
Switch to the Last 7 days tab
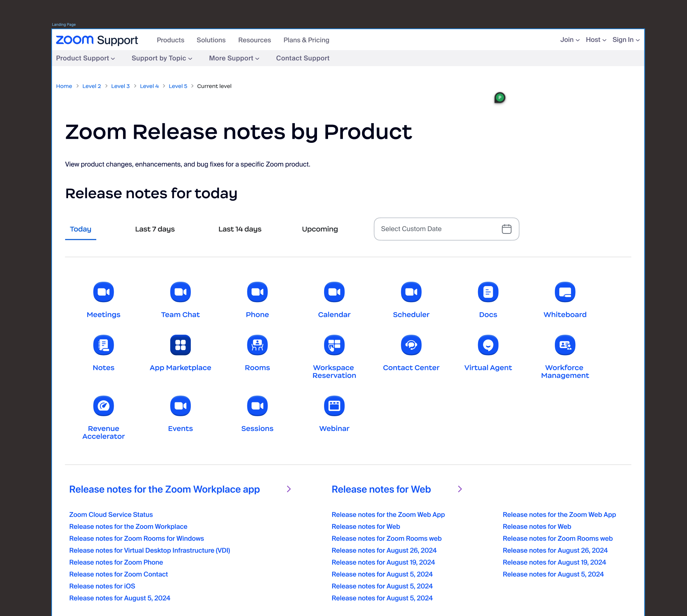[155, 229]
